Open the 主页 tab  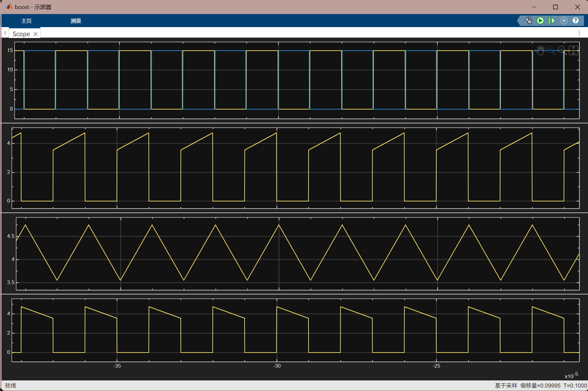[x=26, y=21]
